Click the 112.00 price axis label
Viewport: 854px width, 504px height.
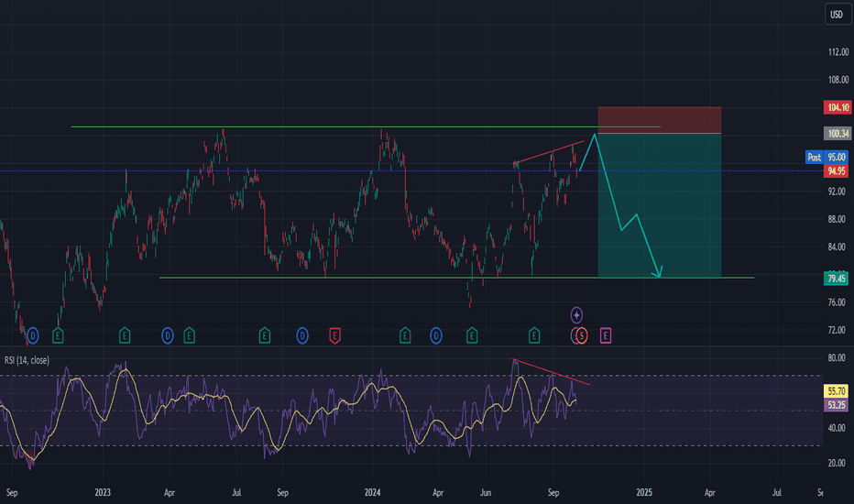[838, 52]
